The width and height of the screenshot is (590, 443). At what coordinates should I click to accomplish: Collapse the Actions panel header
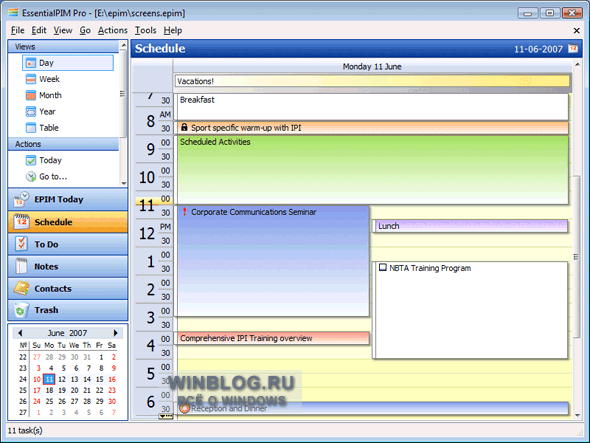pos(63,144)
